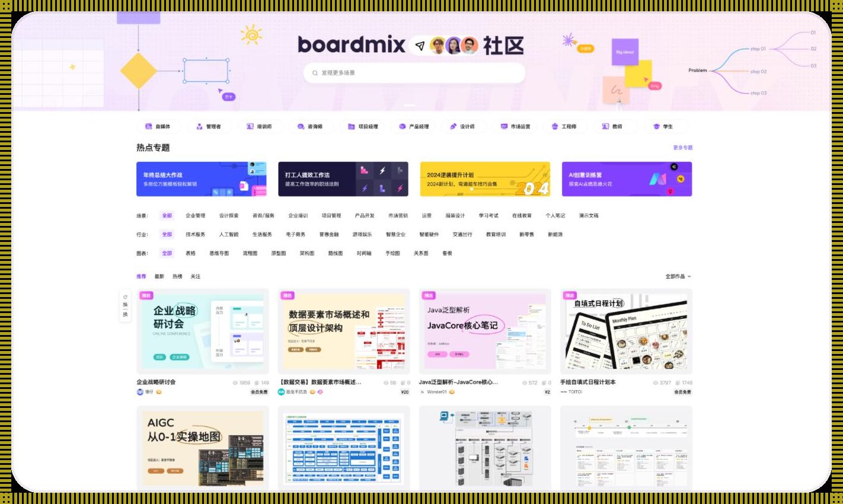
Task: Click author avatar 敖龙不抗政
Action: 282,391
